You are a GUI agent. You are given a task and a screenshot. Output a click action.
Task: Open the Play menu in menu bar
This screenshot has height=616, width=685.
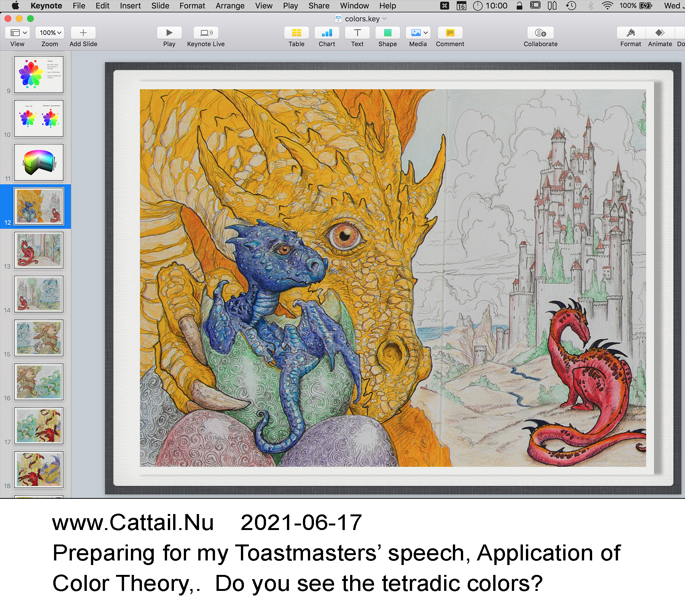[x=290, y=6]
